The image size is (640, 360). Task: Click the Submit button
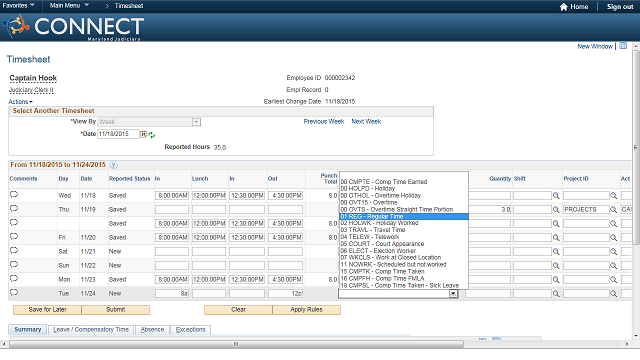pyautogui.click(x=116, y=310)
